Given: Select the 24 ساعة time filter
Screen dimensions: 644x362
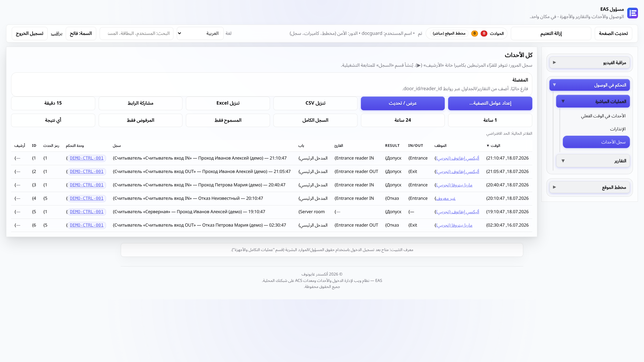Looking at the screenshot, I should (402, 120).
